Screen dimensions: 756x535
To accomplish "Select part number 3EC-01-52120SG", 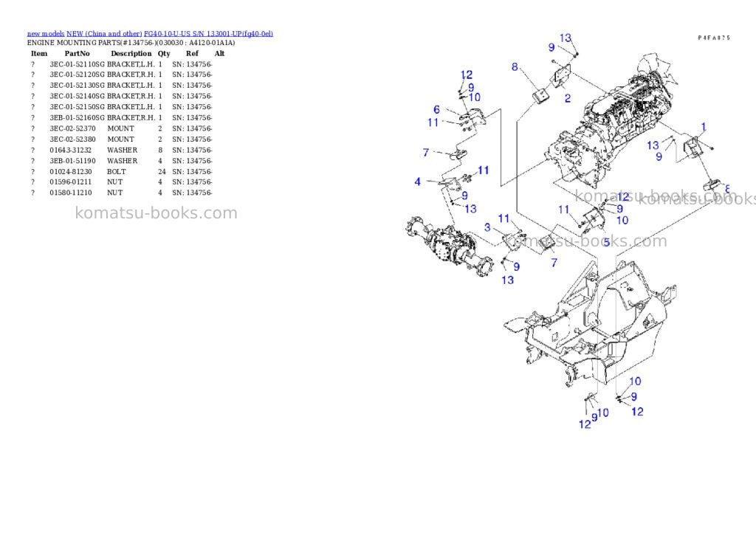I will tap(77, 75).
